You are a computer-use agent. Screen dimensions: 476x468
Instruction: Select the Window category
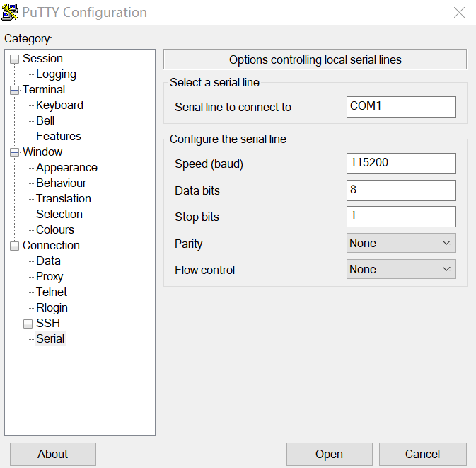(x=42, y=152)
